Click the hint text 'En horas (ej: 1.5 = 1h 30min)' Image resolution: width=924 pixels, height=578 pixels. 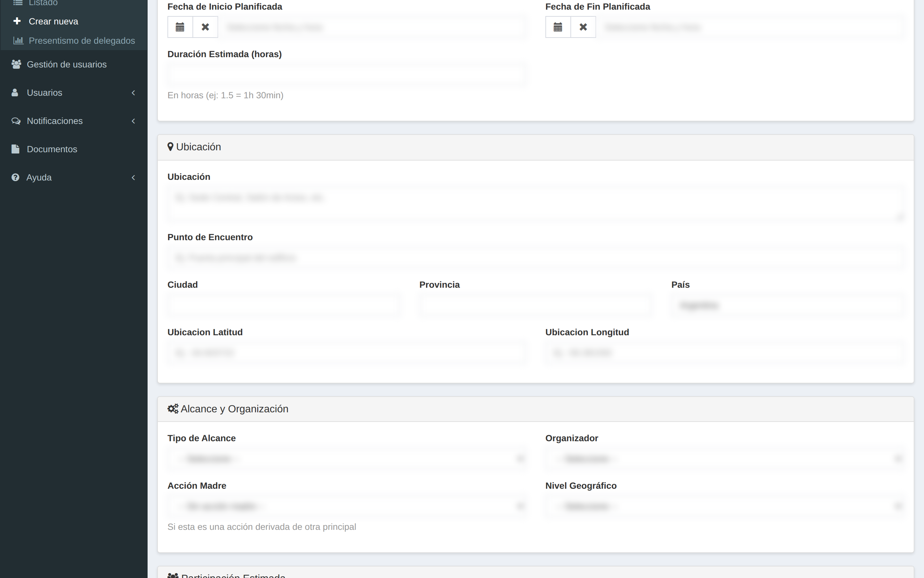(x=225, y=95)
